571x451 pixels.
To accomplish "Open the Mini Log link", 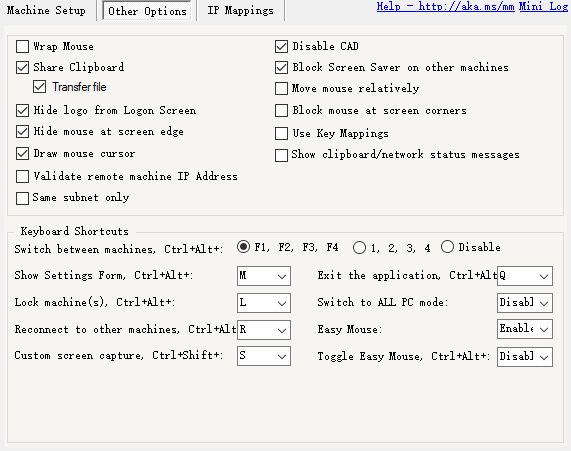I will (x=544, y=6).
